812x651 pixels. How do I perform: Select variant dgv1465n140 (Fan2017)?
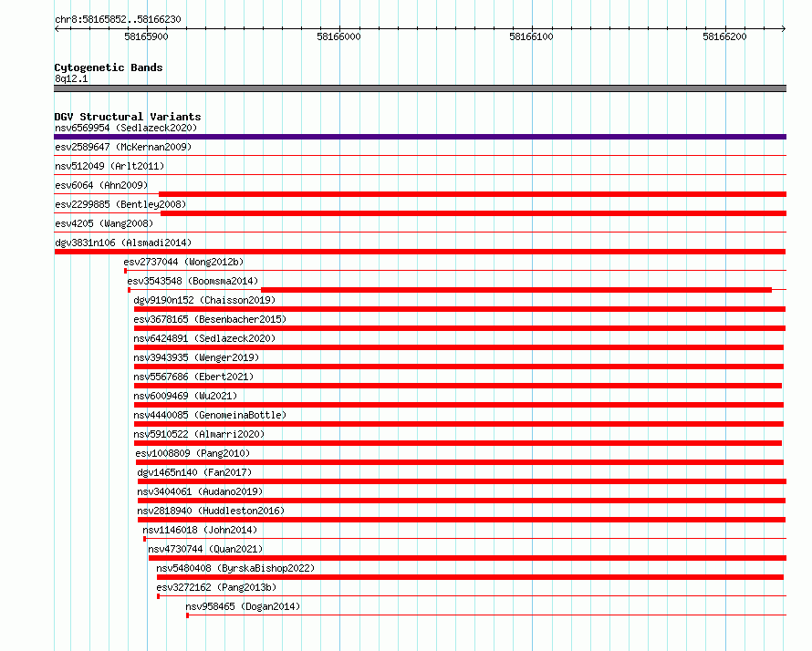[x=194, y=472]
